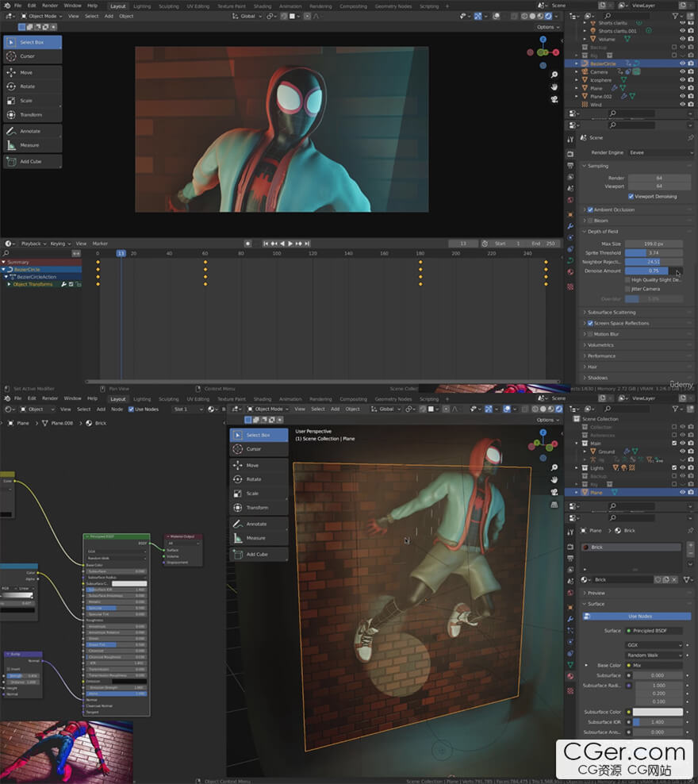Image resolution: width=698 pixels, height=784 pixels.
Task: Open Tool properties tab in top Properties editor
Action: click(570, 140)
